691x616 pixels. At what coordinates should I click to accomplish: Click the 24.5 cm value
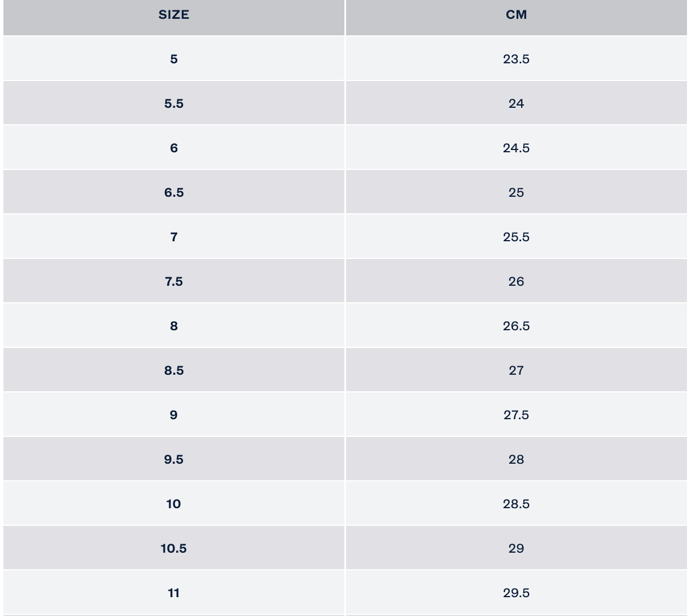coord(516,148)
